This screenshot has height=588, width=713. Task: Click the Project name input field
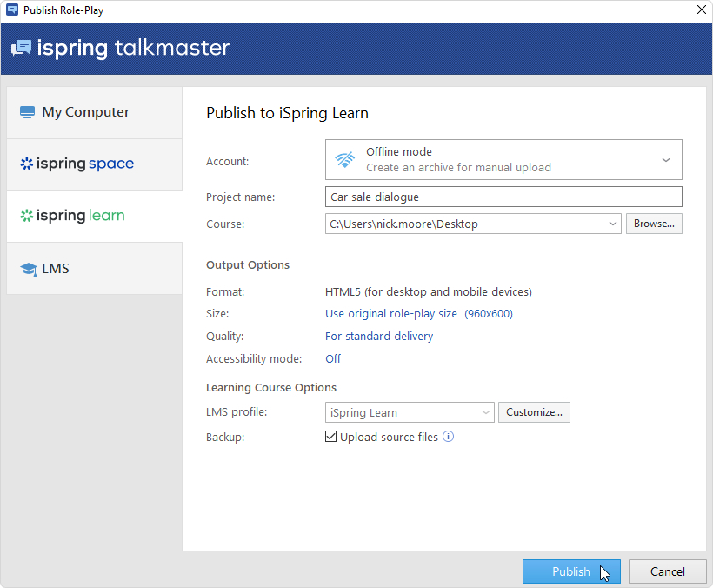[503, 197]
